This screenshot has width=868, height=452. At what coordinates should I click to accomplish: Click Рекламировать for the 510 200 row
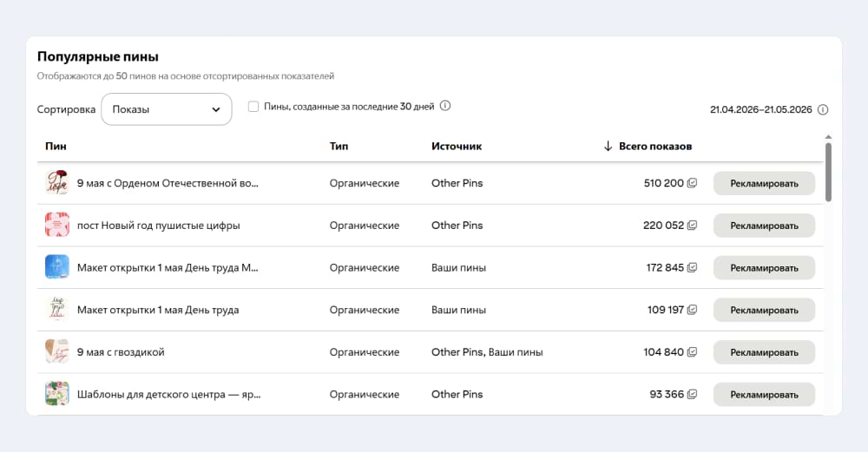pos(764,183)
